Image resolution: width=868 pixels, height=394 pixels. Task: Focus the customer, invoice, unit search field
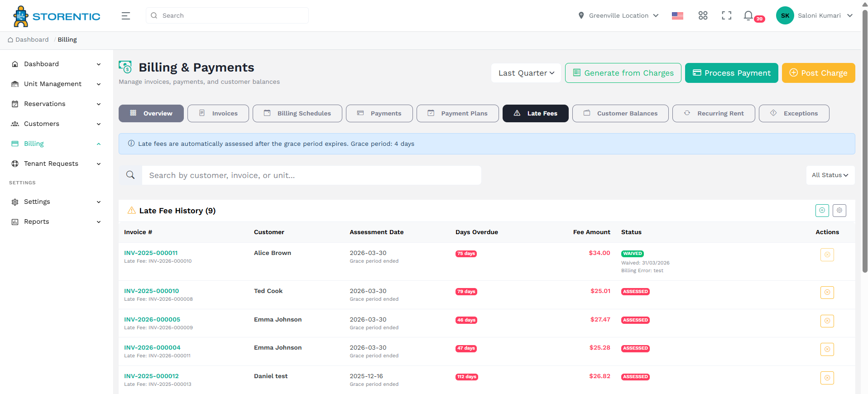point(312,175)
